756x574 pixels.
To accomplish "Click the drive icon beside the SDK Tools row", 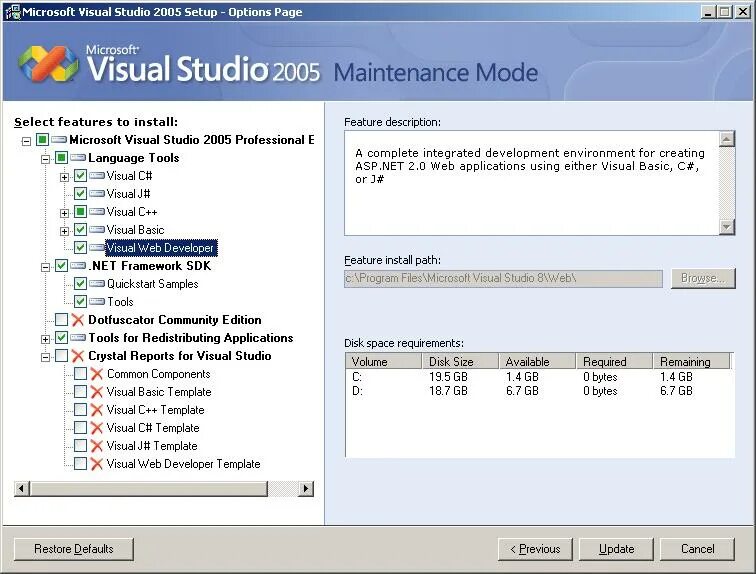I will [x=97, y=302].
